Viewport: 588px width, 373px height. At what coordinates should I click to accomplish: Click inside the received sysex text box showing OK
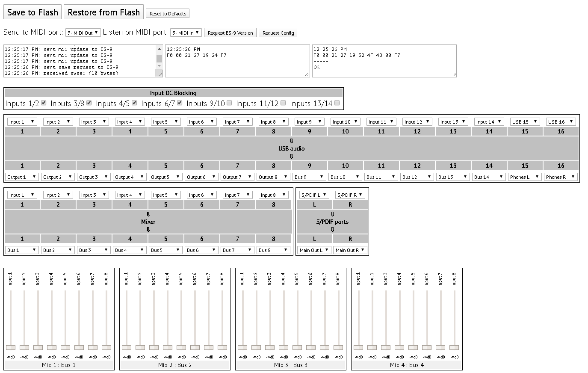coord(384,61)
